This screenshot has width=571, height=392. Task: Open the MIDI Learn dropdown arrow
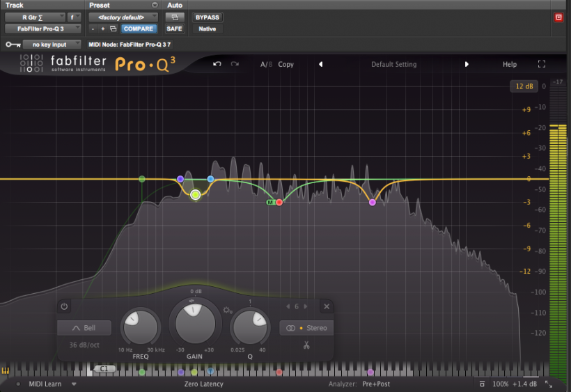74,384
